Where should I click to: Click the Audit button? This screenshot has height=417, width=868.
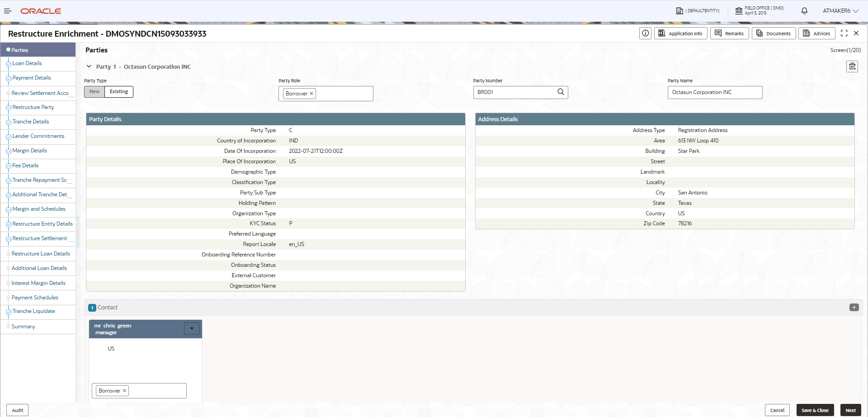[x=18, y=410]
